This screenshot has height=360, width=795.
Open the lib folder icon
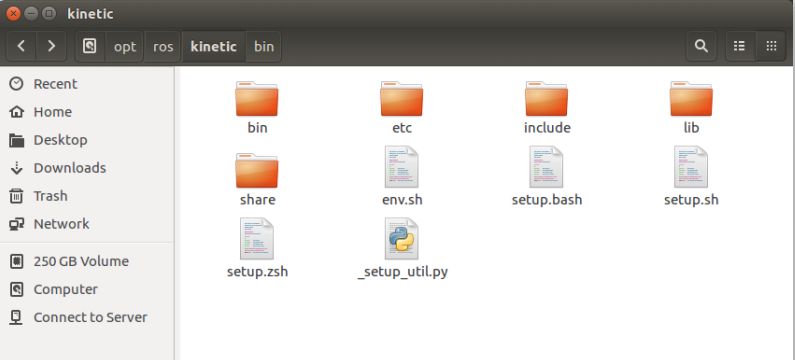click(691, 99)
